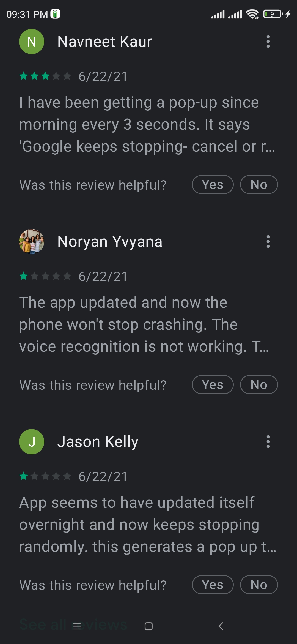Open See all reviews link

[73, 624]
